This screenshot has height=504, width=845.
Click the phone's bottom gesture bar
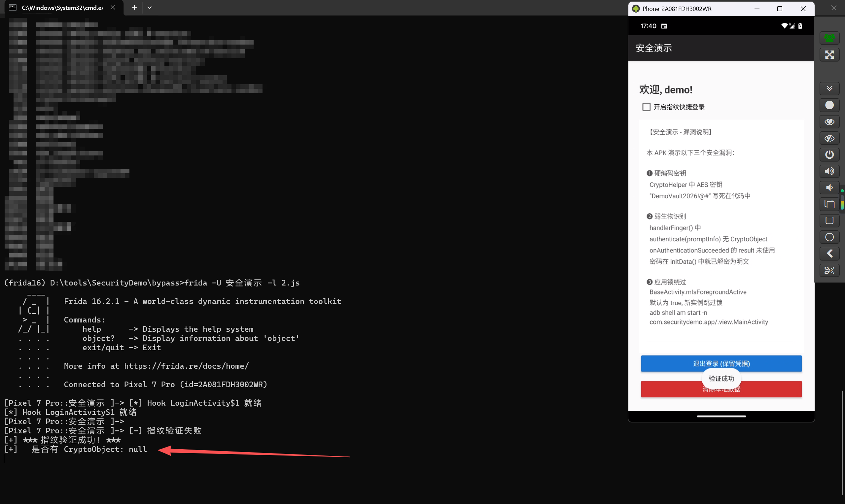pos(721,416)
